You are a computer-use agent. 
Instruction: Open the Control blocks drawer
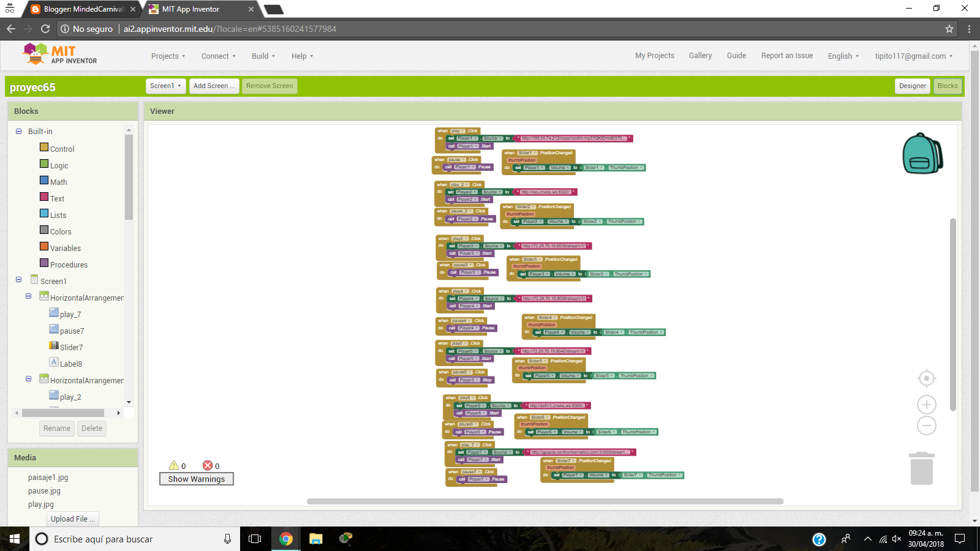pyautogui.click(x=61, y=148)
